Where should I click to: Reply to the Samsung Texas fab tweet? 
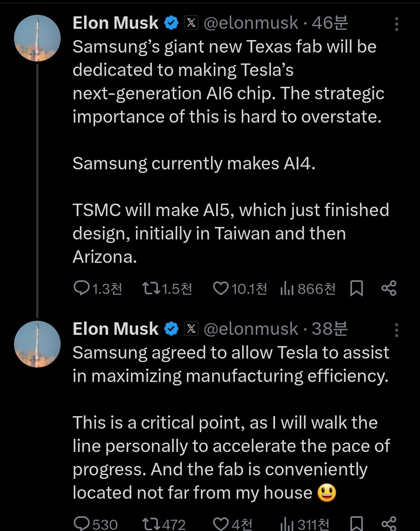click(98, 289)
